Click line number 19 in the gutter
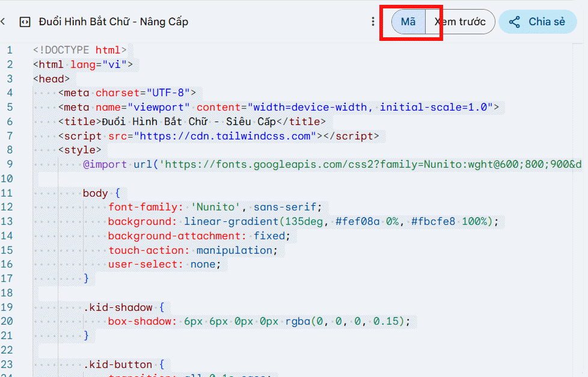This screenshot has width=588, height=377. tap(7, 307)
